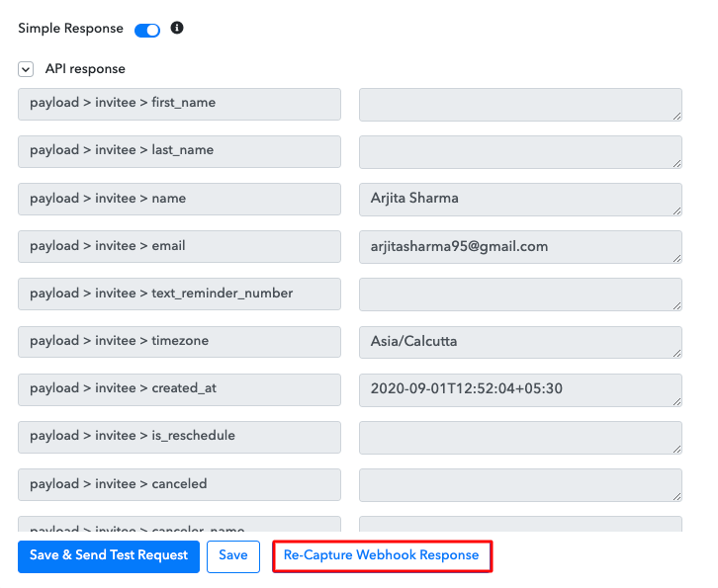The image size is (718, 588).
Task: Select the is_reschedule label field
Action: [179, 436]
